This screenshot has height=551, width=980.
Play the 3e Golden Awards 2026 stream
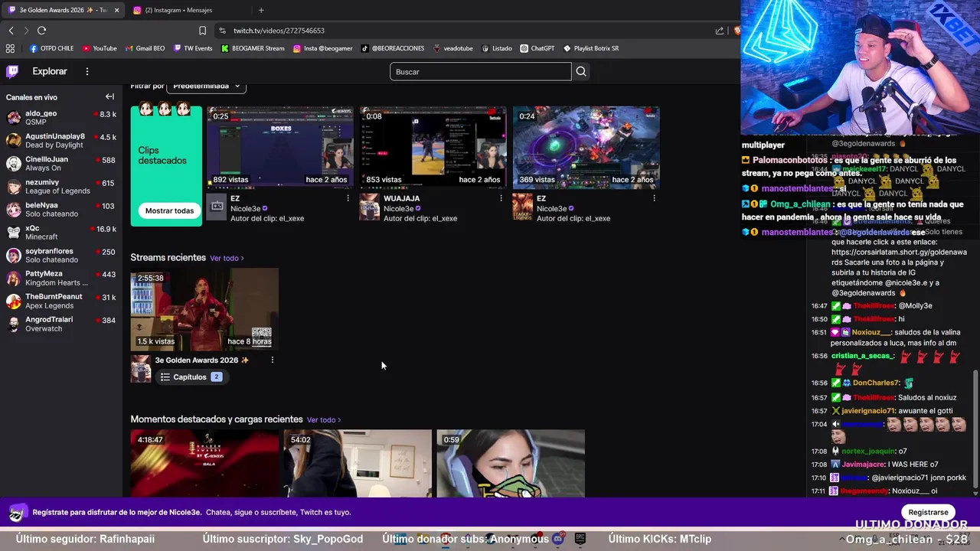click(204, 309)
